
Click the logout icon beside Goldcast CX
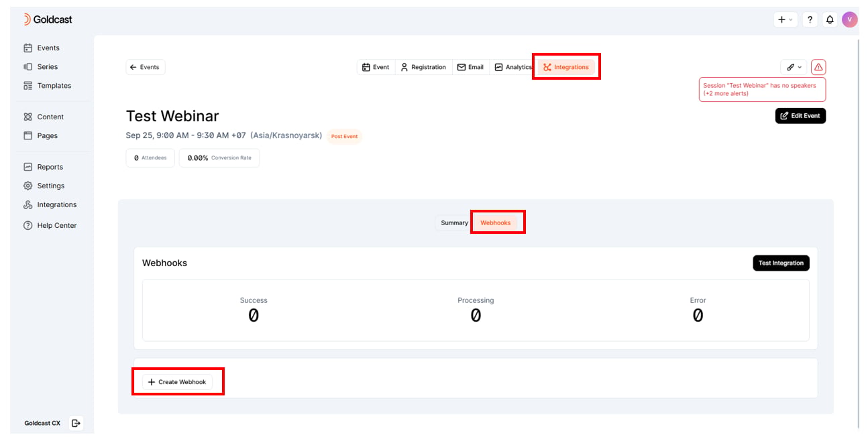pyautogui.click(x=76, y=423)
